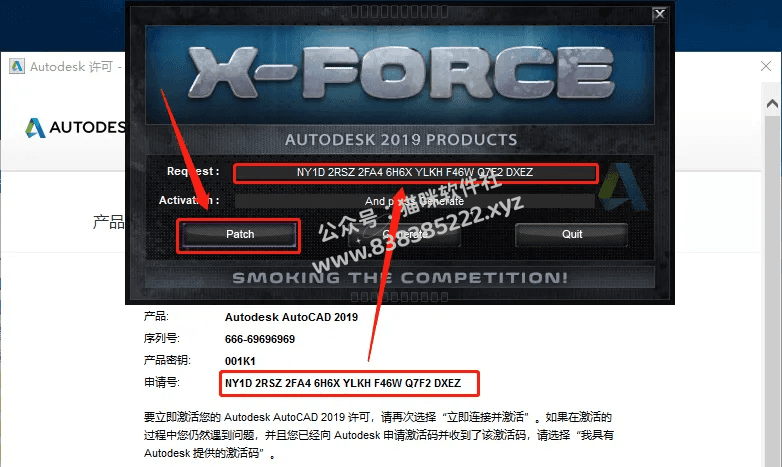Click inside the Request code field

(x=415, y=173)
